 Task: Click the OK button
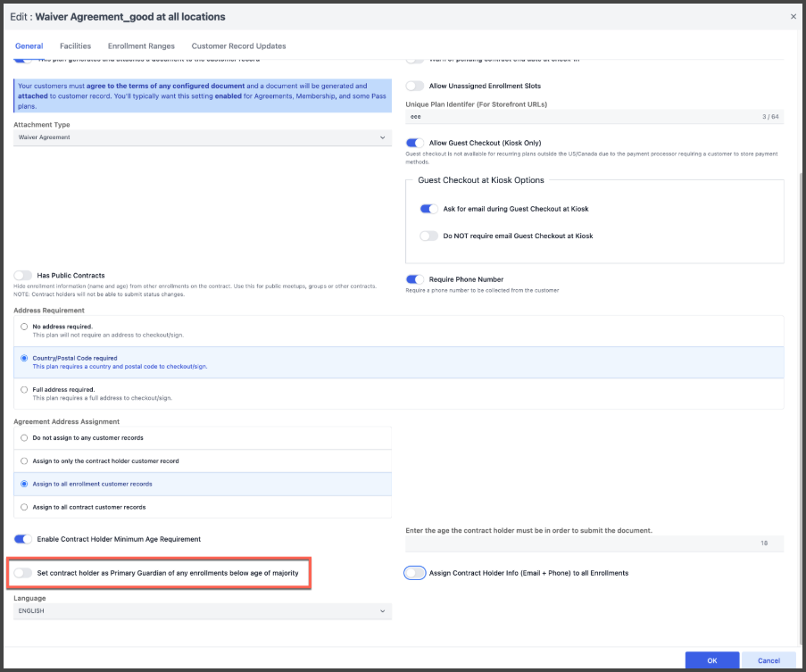711,660
